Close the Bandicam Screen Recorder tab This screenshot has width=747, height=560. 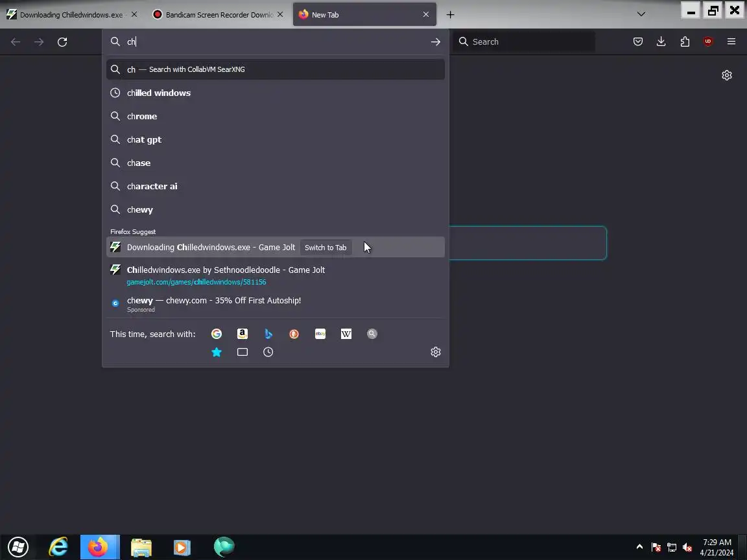click(x=280, y=15)
